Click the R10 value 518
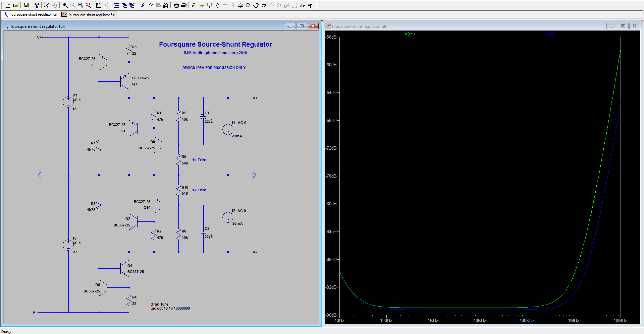The width and height of the screenshot is (644, 334). 185,193
